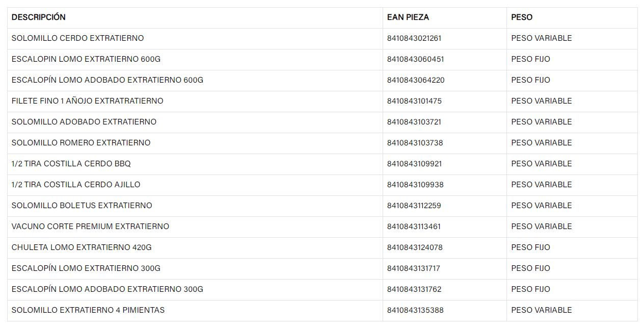The height and width of the screenshot is (325, 644).
Task: Click the SOLOMILLO ADOBADO EXTRATIERNO description
Action: click(84, 122)
